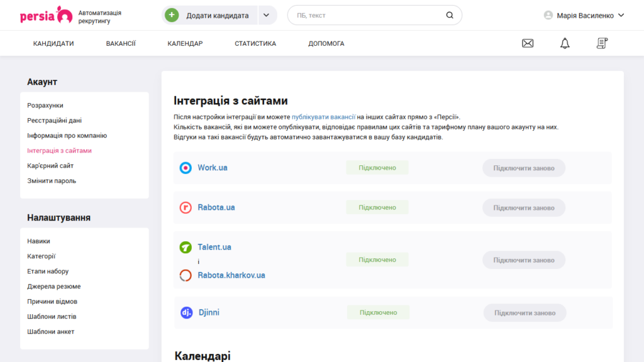Open the Статистика menu
This screenshot has height=362, width=644.
click(255, 43)
